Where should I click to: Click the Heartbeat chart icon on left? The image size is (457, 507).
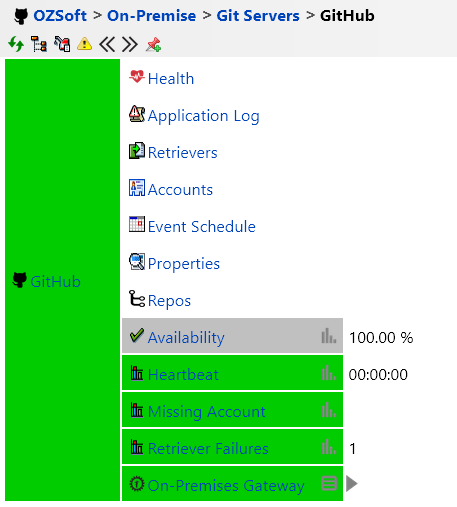click(137, 373)
